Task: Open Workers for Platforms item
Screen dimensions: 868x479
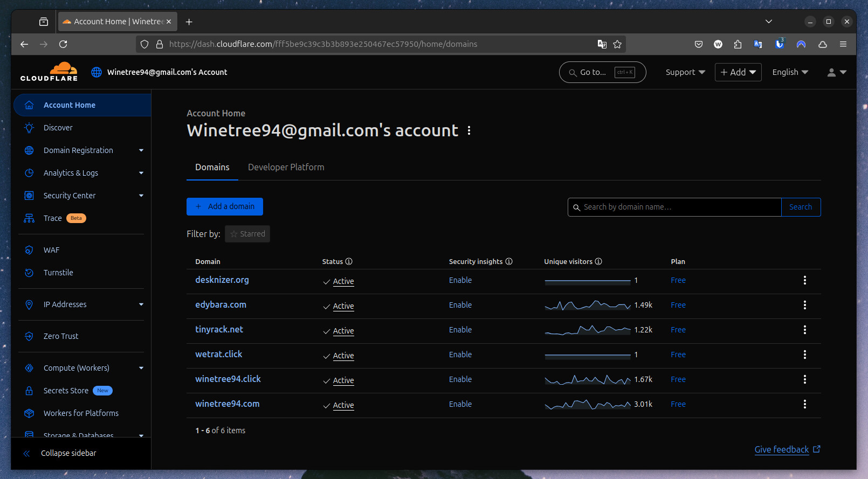Action: point(82,413)
